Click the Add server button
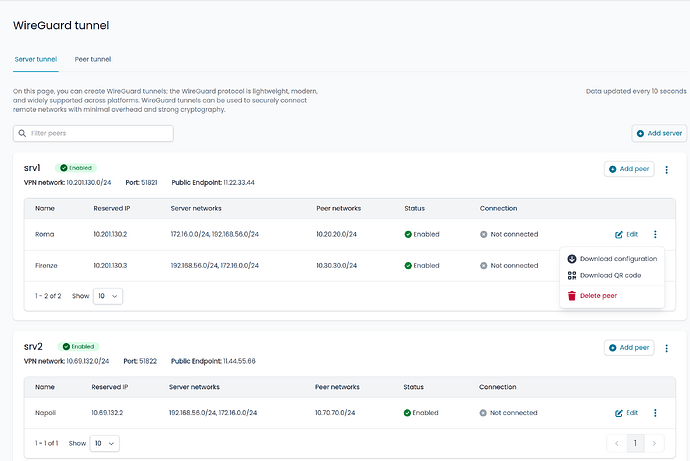Viewport: 690px width, 461px height. click(659, 133)
